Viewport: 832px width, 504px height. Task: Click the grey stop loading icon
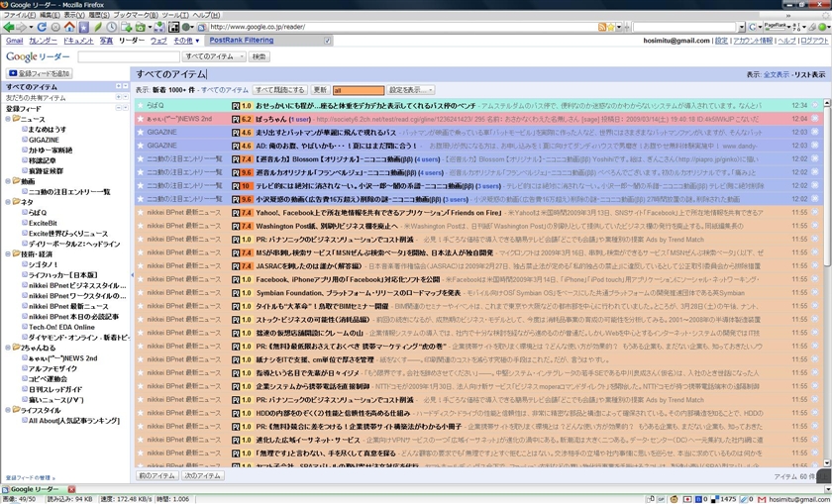[x=55, y=27]
